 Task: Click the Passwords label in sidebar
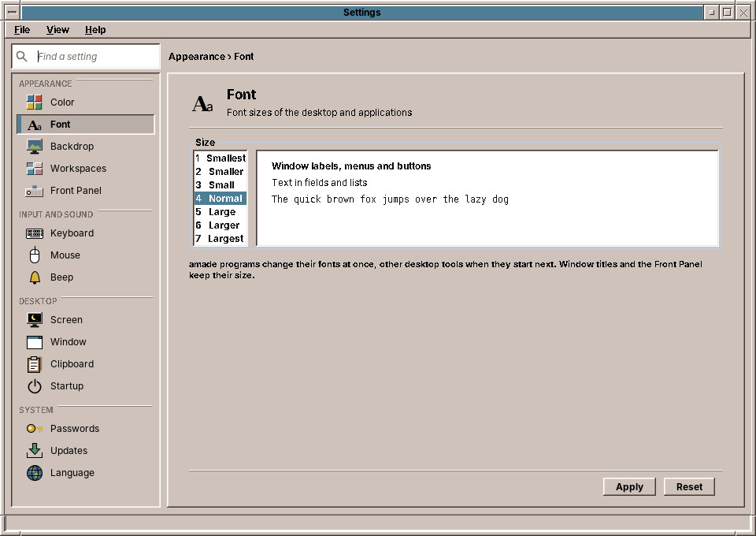click(75, 429)
